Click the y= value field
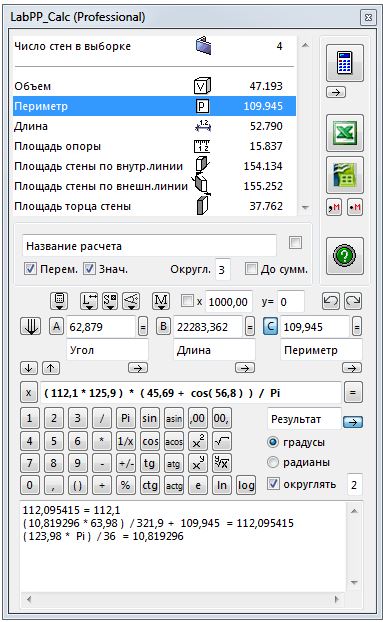The width and height of the screenshot is (383, 622). coord(291,302)
